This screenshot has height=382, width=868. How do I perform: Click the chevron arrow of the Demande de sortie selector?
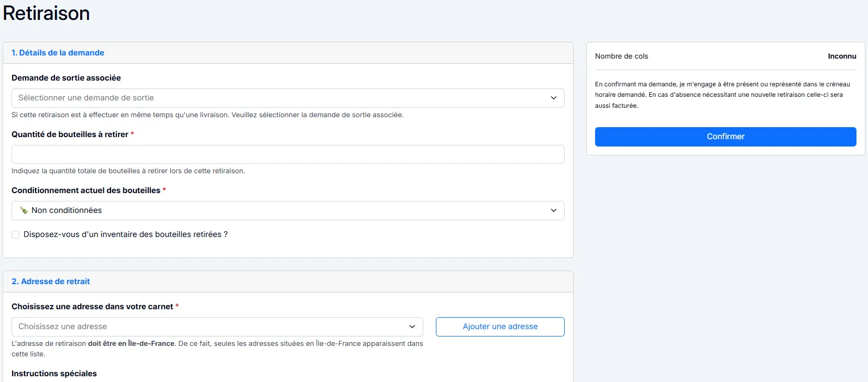click(x=553, y=98)
